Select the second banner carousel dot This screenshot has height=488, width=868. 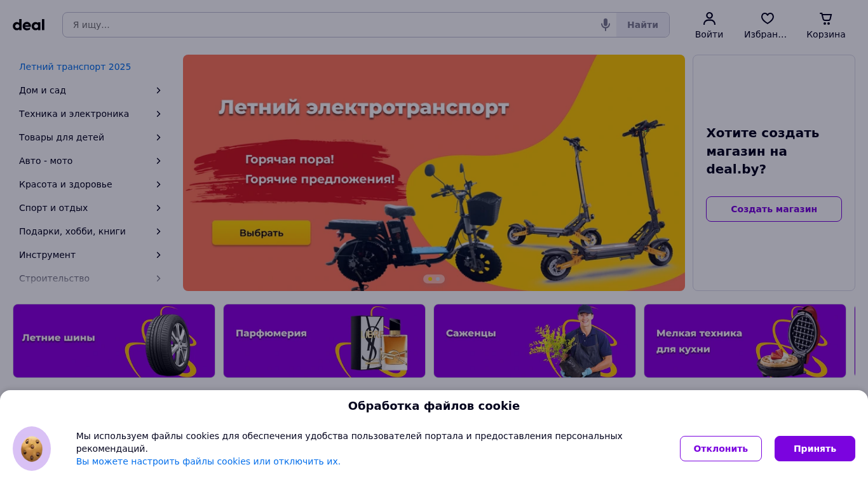[x=438, y=279]
